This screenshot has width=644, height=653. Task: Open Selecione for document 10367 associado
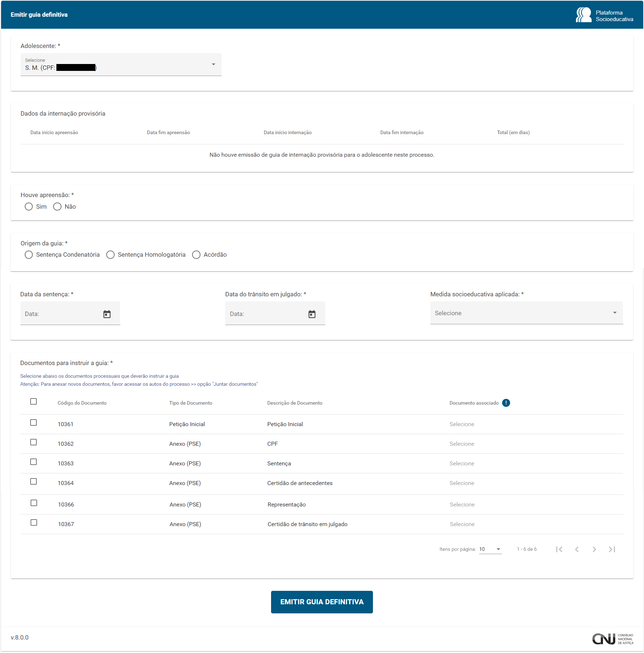pyautogui.click(x=462, y=524)
